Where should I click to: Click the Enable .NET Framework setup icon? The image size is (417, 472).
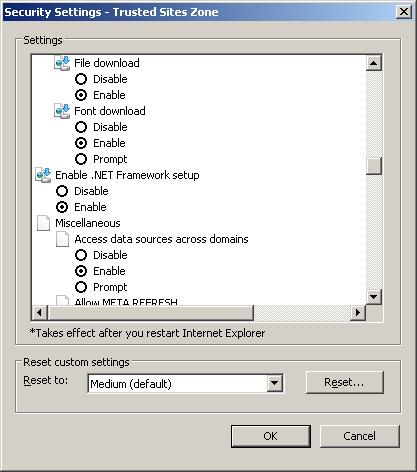point(43,175)
